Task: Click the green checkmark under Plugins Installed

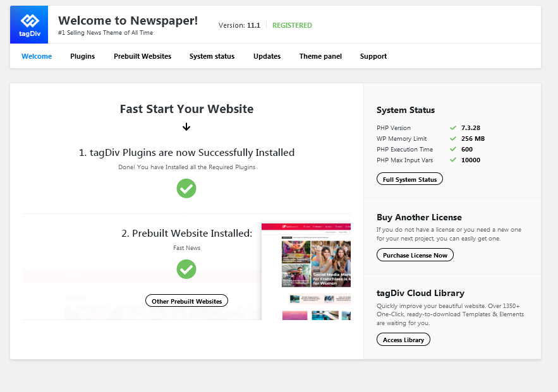Action: [x=186, y=188]
